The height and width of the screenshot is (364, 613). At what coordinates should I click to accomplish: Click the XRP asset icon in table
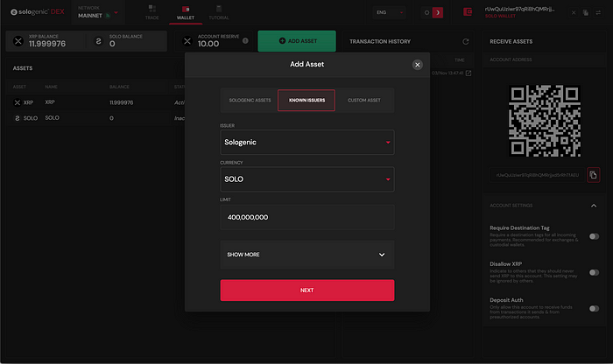click(18, 102)
